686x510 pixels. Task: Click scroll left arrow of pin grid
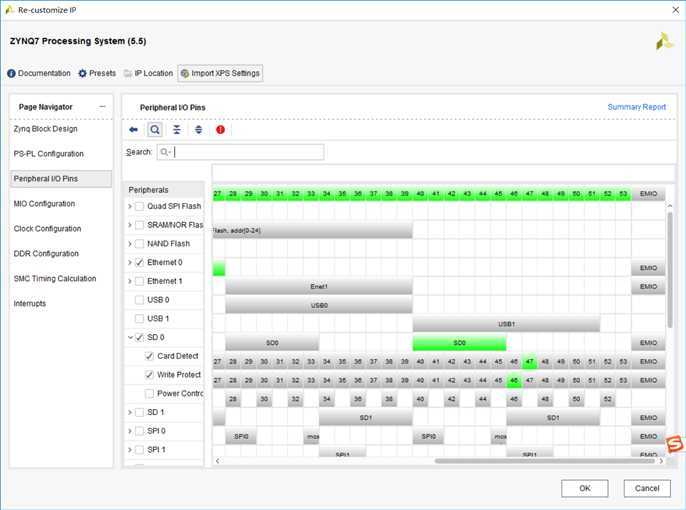point(217,461)
